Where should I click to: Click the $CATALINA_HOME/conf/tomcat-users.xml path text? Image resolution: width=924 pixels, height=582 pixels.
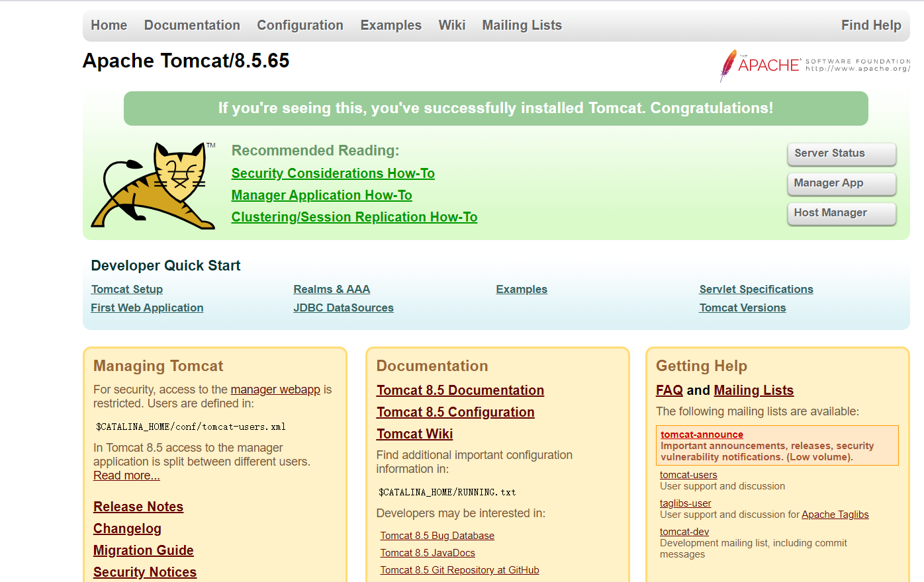pos(191,427)
